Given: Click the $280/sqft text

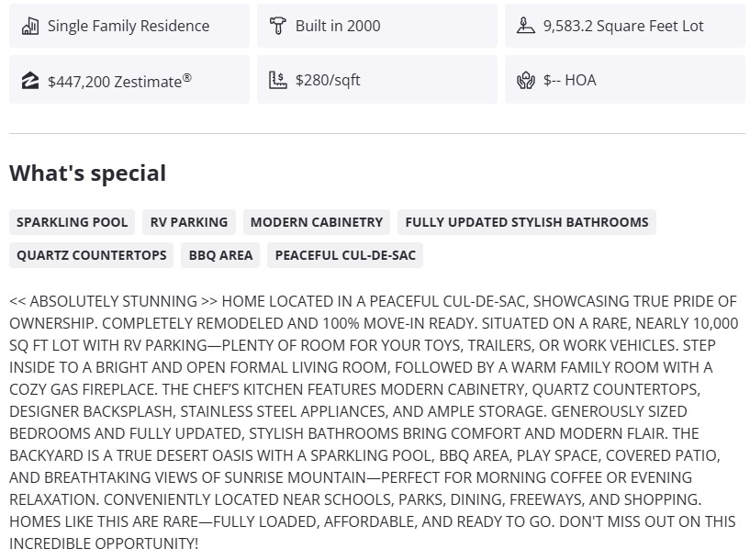Looking at the screenshot, I should click(328, 80).
